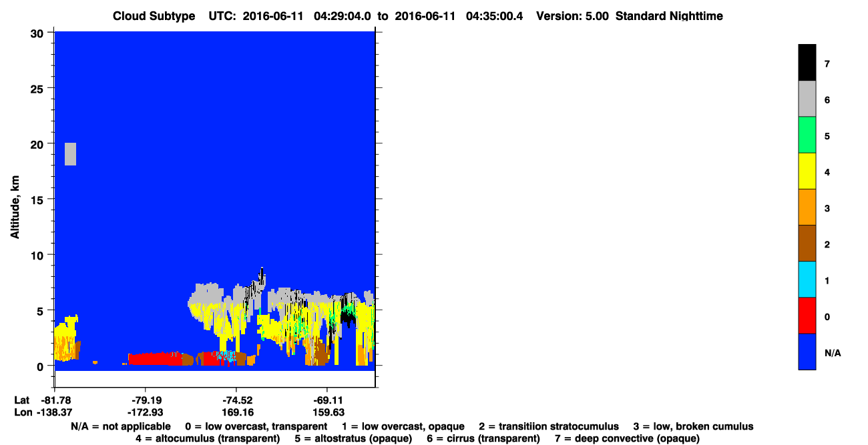Viewport: 868px width, 445px height.
Task: Click the green color swatch labeled 5
Action: click(807, 135)
